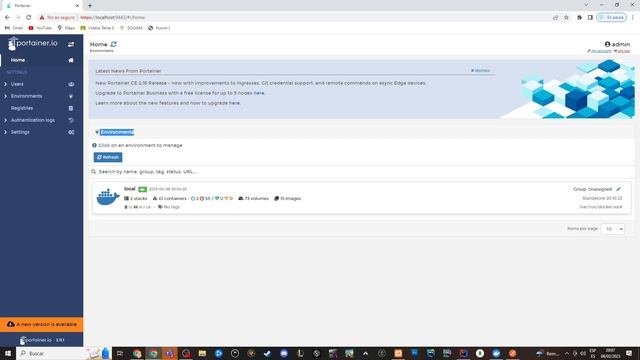Click the Docker whale icon of local environment
Image resolution: width=640 pixels, height=360 pixels.
coord(108,197)
